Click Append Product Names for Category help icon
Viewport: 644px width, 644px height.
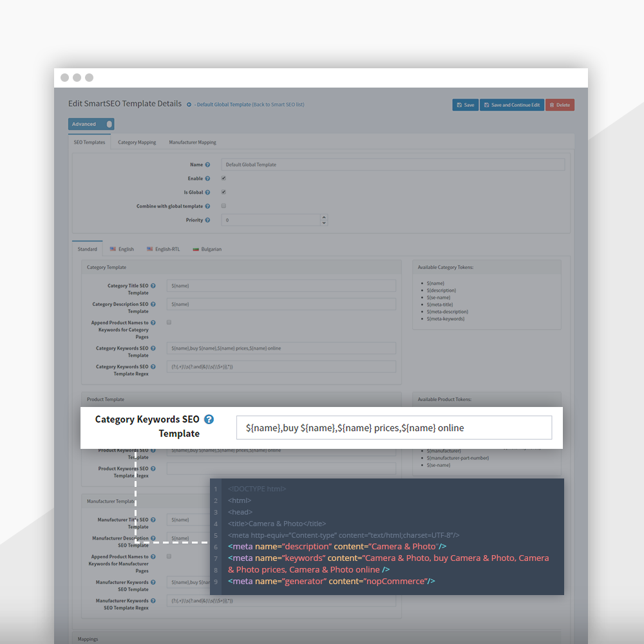(153, 323)
